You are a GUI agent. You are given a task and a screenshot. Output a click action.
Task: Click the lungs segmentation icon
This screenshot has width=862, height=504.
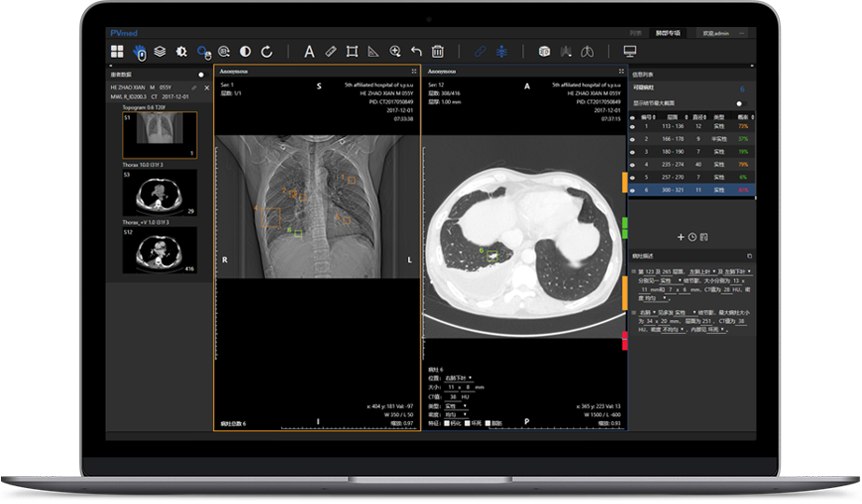(x=566, y=51)
